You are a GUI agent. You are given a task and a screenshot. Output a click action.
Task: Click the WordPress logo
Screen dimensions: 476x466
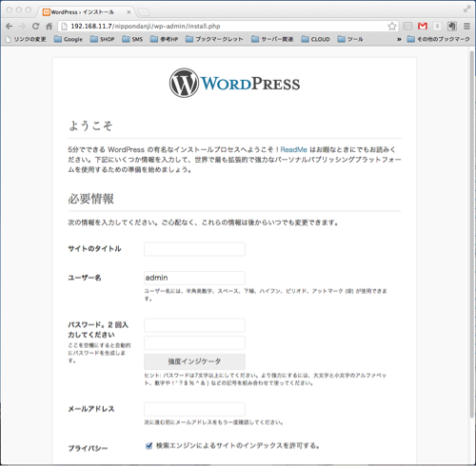[234, 83]
